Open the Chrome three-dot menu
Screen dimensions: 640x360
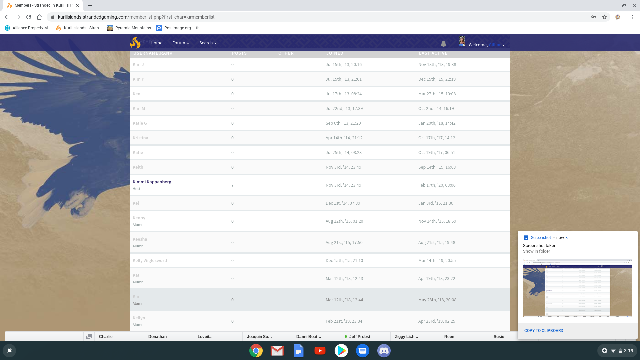tap(632, 17)
